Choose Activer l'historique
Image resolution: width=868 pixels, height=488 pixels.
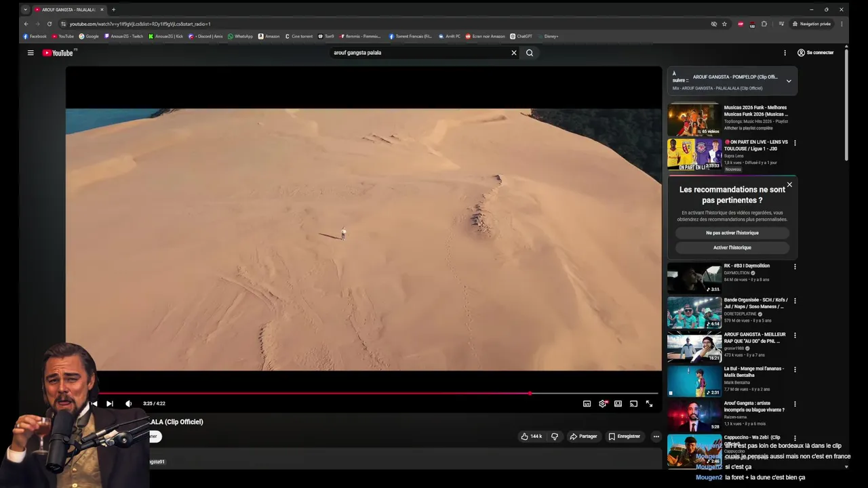pos(732,247)
